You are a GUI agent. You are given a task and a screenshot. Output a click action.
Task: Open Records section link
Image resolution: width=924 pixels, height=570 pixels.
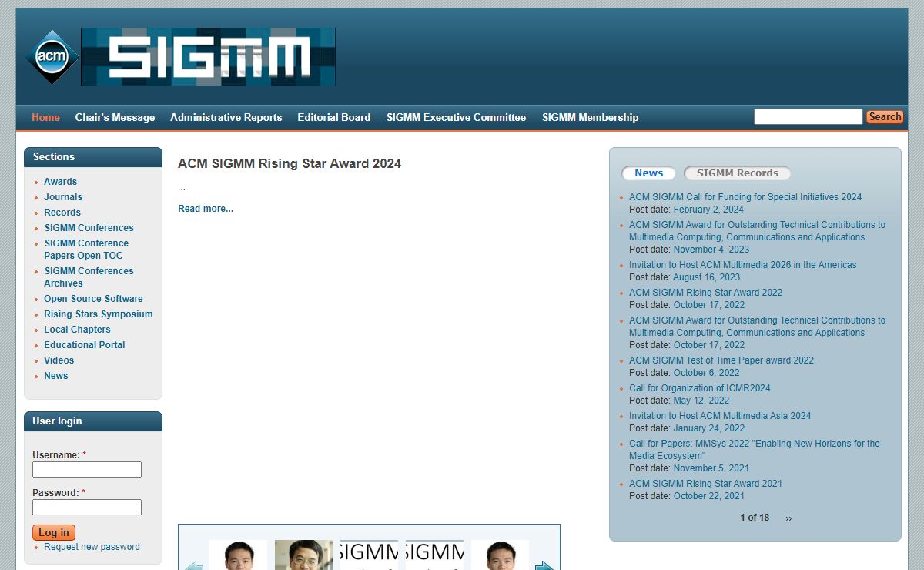click(62, 213)
